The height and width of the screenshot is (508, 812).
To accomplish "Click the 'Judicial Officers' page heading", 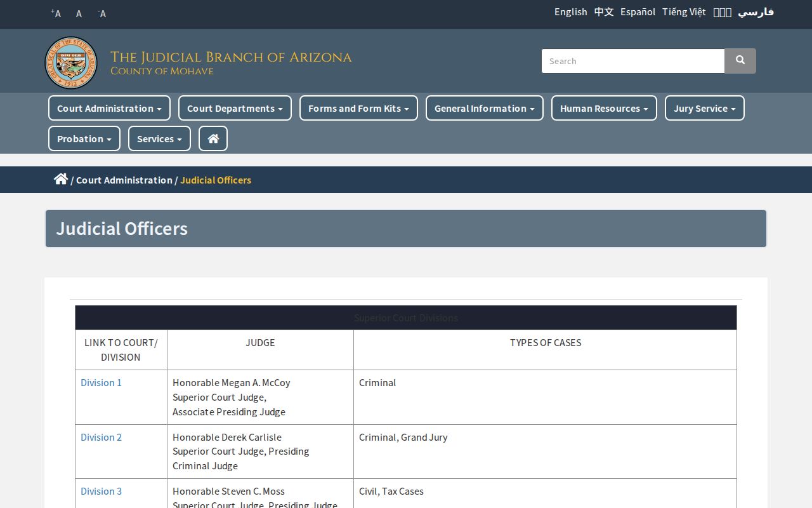I will [122, 229].
